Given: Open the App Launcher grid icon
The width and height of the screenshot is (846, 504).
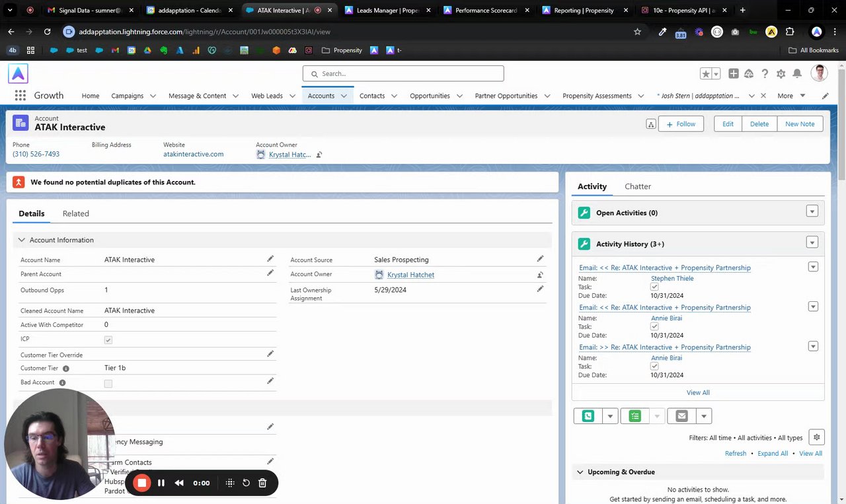Looking at the screenshot, I should tap(20, 95).
